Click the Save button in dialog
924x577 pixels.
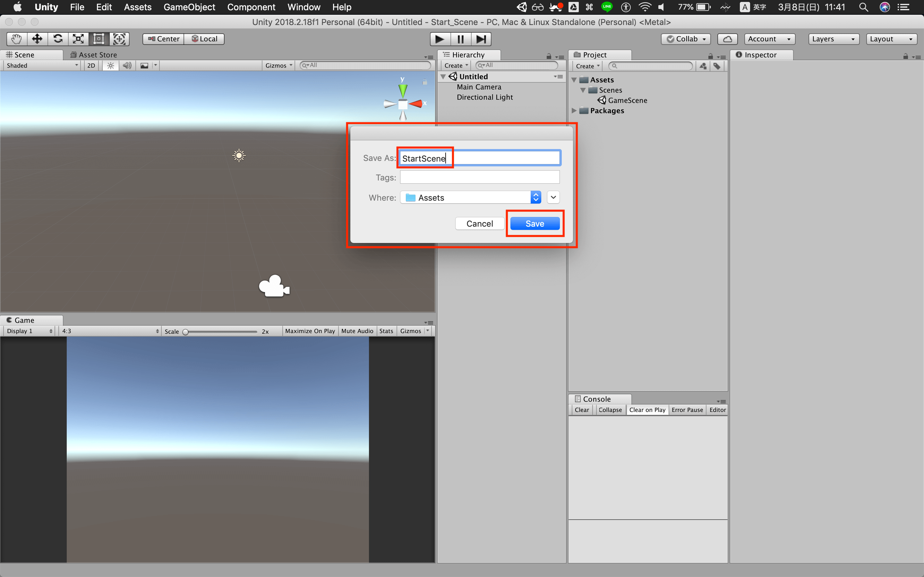[534, 223]
